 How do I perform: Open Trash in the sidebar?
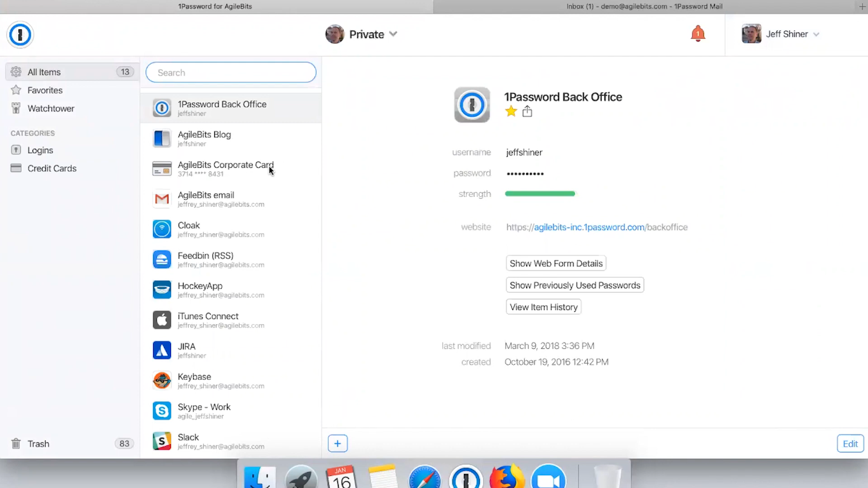pos(38,444)
